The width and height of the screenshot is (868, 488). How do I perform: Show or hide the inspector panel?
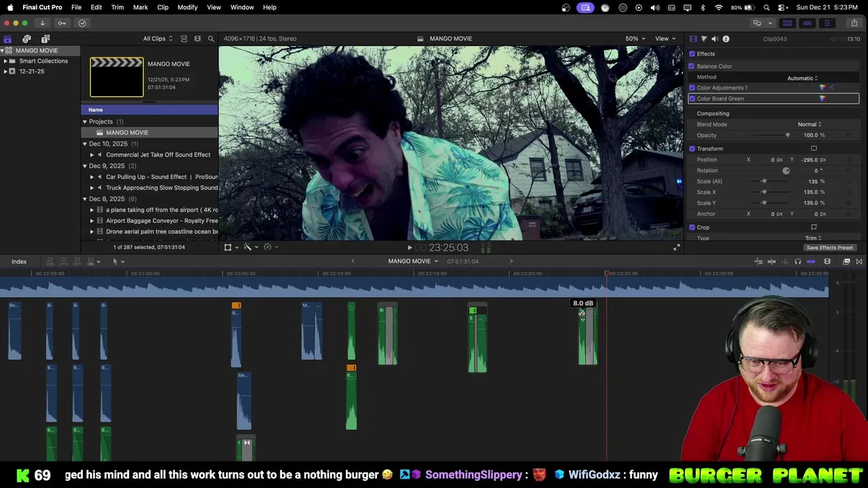pyautogui.click(x=827, y=23)
